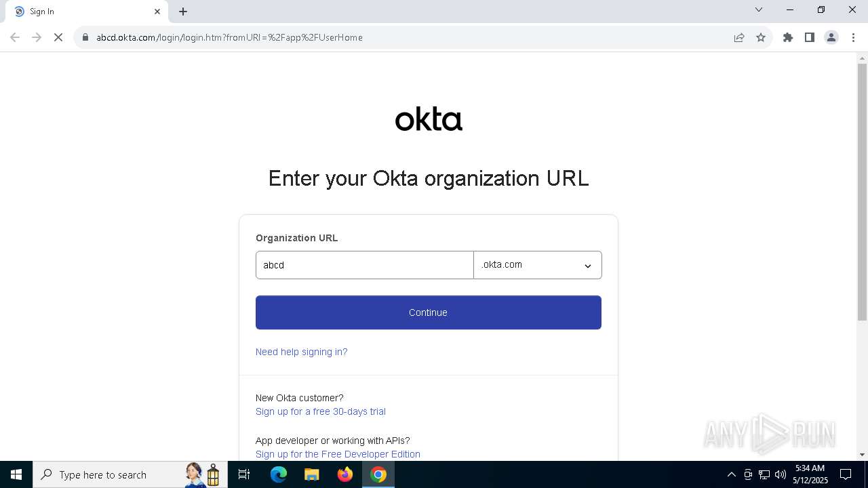868x488 pixels.
Task: Bookmark this tab with star icon
Action: (761, 37)
